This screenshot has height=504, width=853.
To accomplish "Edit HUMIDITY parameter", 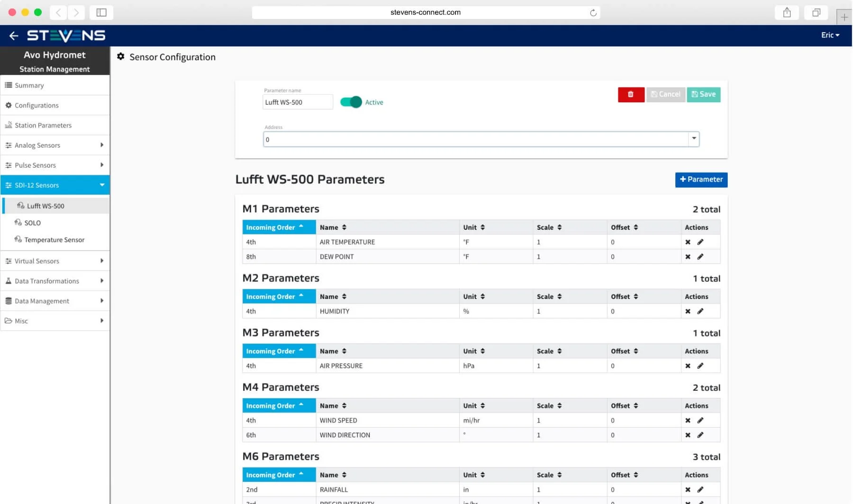I will (x=700, y=311).
